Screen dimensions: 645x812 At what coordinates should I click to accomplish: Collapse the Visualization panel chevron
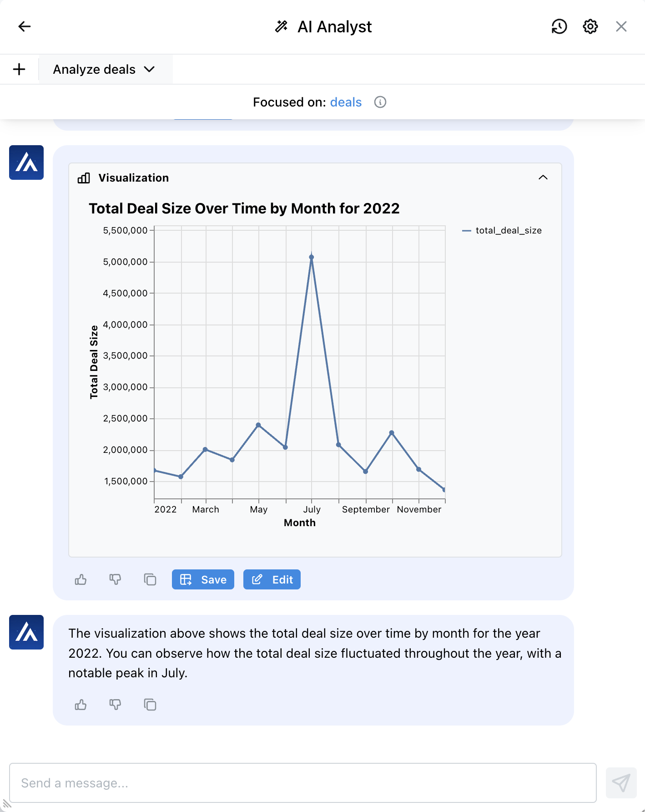[x=543, y=178]
